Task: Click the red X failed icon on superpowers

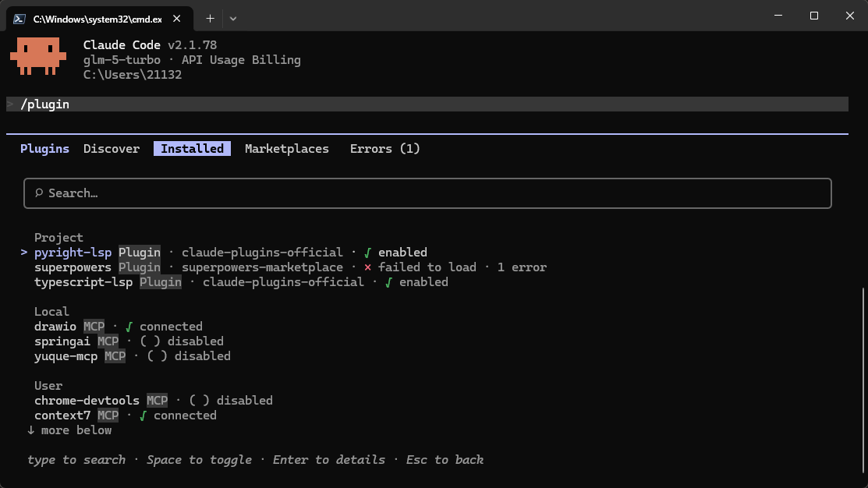Action: (x=367, y=267)
